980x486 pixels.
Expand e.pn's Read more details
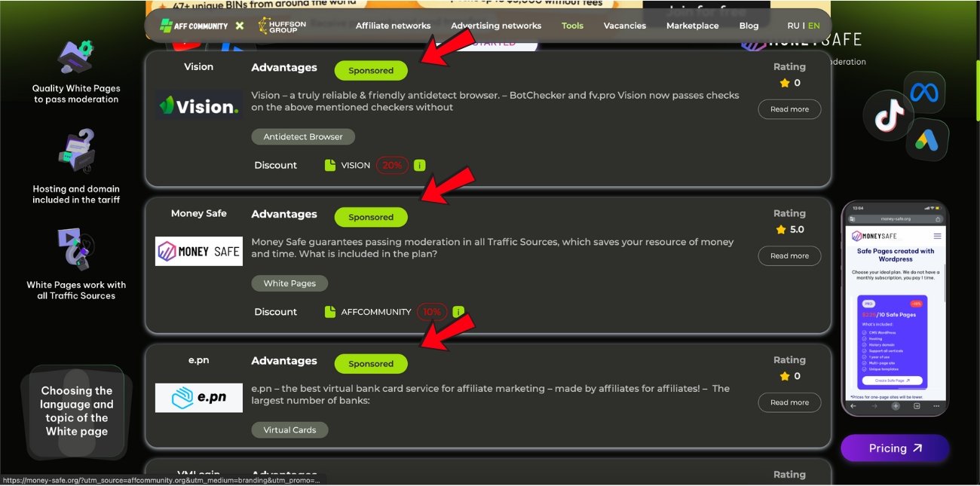coord(789,402)
